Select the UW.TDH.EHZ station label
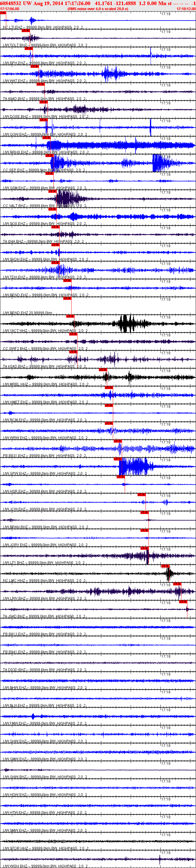196x868 pixels. point(44,277)
